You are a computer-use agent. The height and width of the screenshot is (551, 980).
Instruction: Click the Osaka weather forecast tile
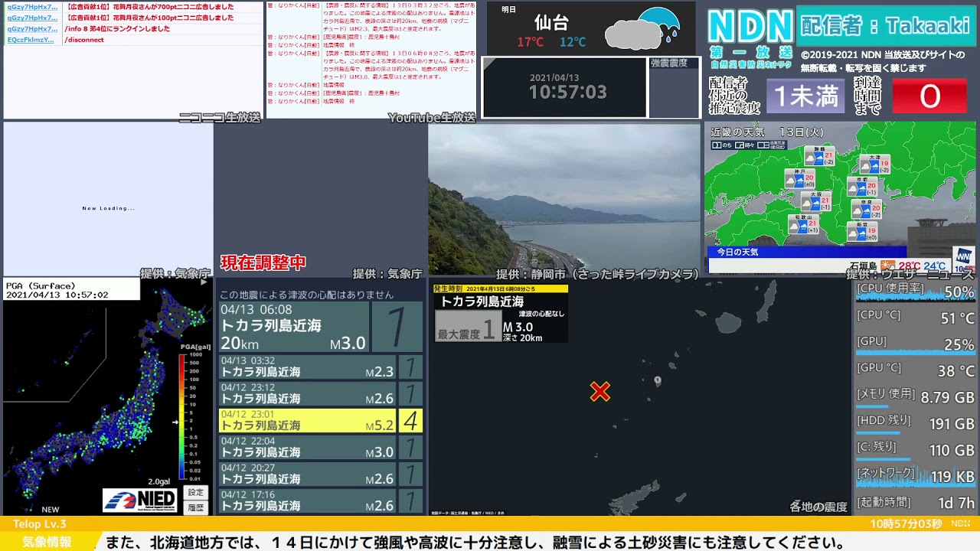click(816, 201)
